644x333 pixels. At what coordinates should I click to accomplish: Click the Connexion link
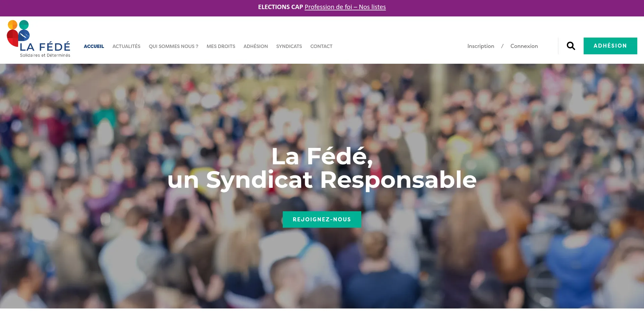coord(524,46)
